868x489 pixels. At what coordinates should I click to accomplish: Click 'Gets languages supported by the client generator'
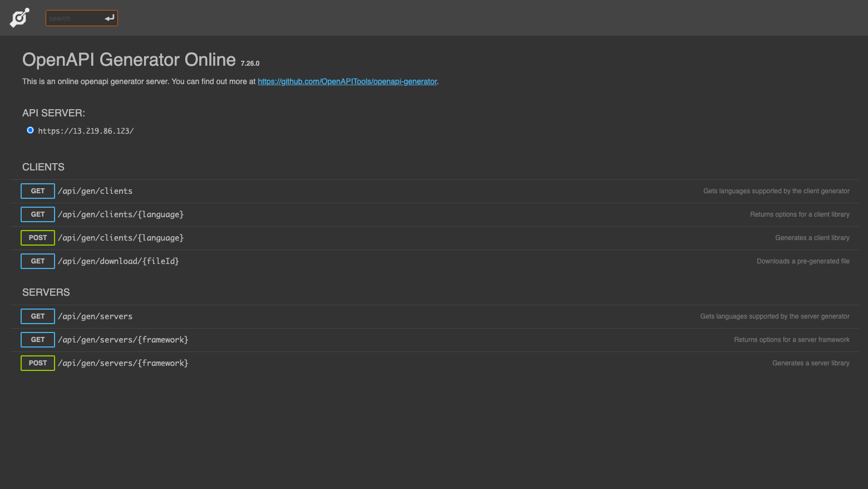click(x=776, y=191)
